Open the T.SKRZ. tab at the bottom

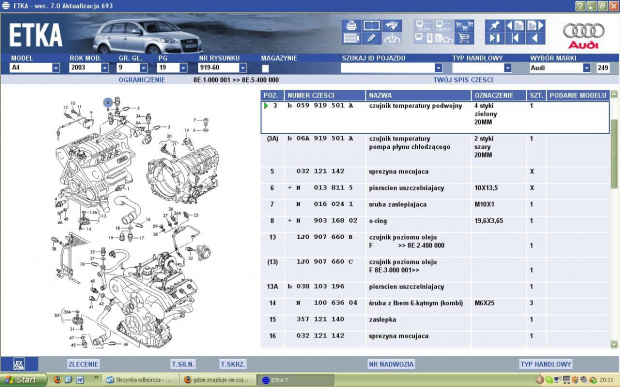[233, 364]
